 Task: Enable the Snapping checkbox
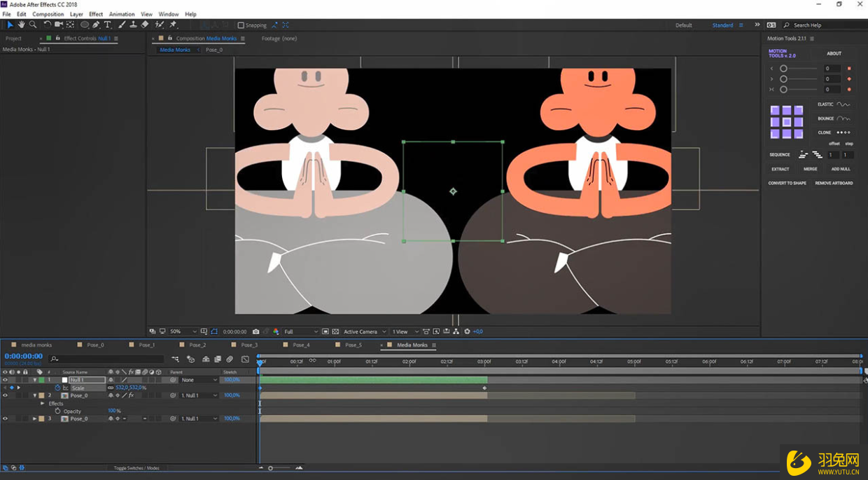click(241, 25)
